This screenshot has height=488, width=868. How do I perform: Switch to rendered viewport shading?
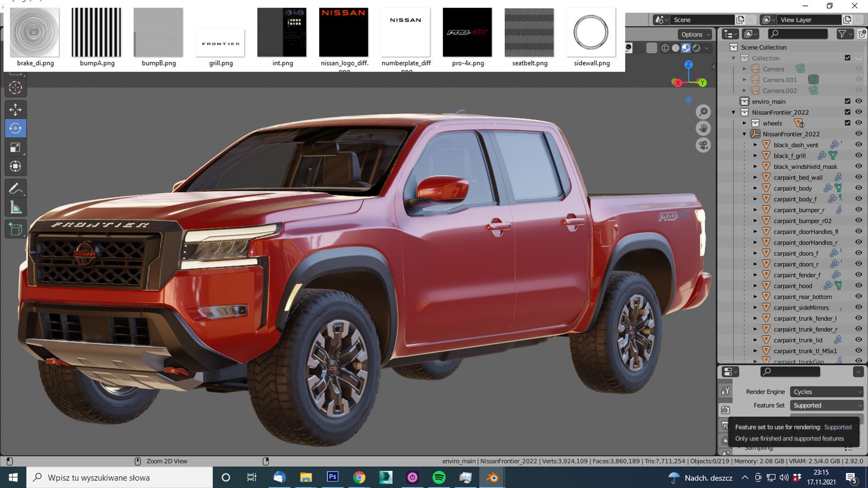(x=696, y=48)
